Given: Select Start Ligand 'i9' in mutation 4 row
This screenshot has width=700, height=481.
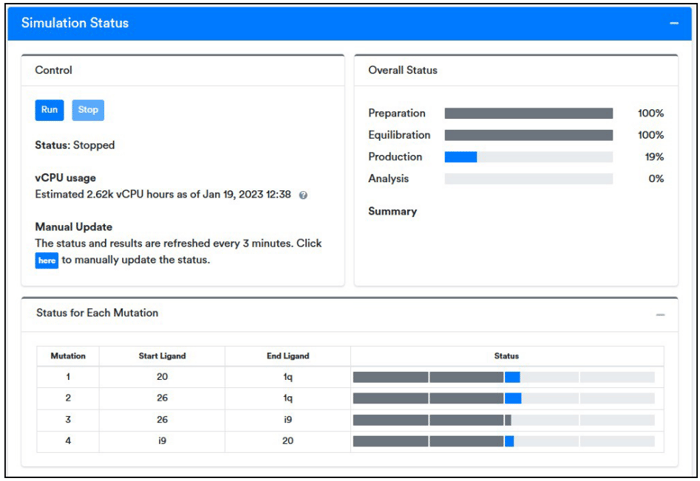Looking at the screenshot, I should pyautogui.click(x=162, y=441).
